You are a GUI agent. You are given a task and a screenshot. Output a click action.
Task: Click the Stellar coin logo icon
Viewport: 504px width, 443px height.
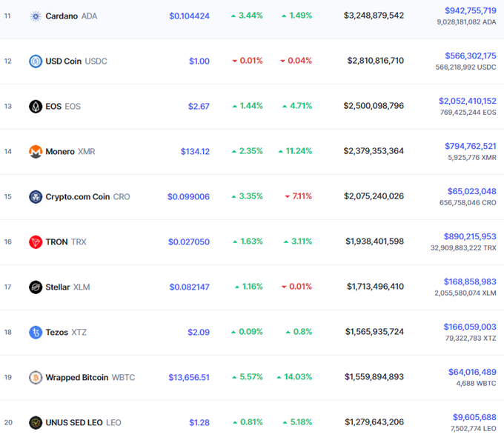pyautogui.click(x=36, y=287)
